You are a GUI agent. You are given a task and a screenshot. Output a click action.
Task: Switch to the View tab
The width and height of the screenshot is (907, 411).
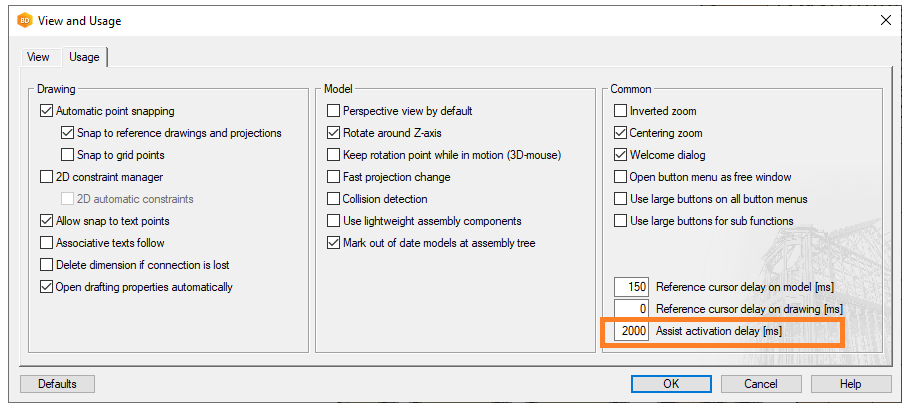pos(38,57)
